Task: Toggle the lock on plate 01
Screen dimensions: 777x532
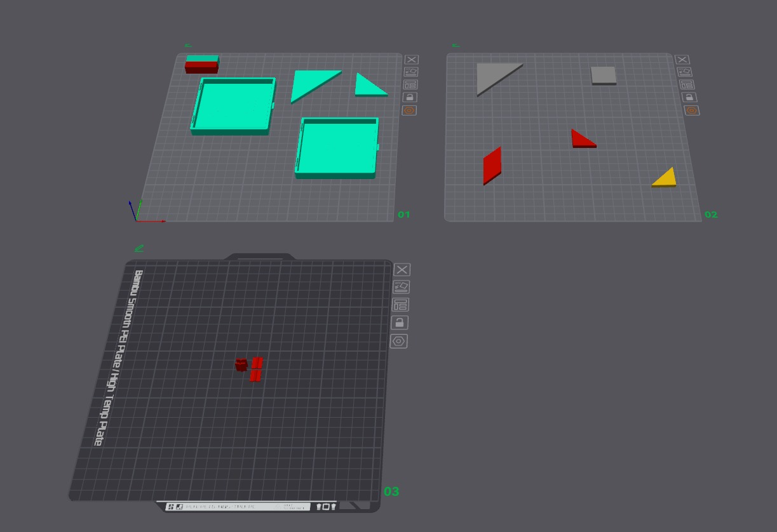Action: coord(410,97)
